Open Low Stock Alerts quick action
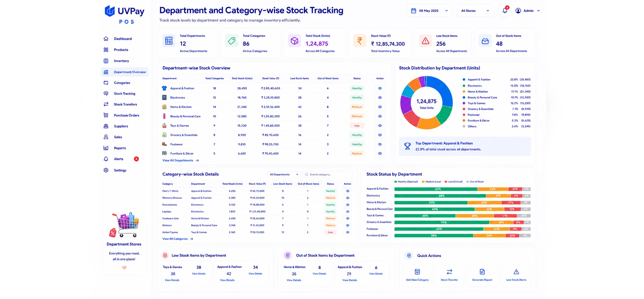This screenshot has width=644, height=299. (x=516, y=274)
